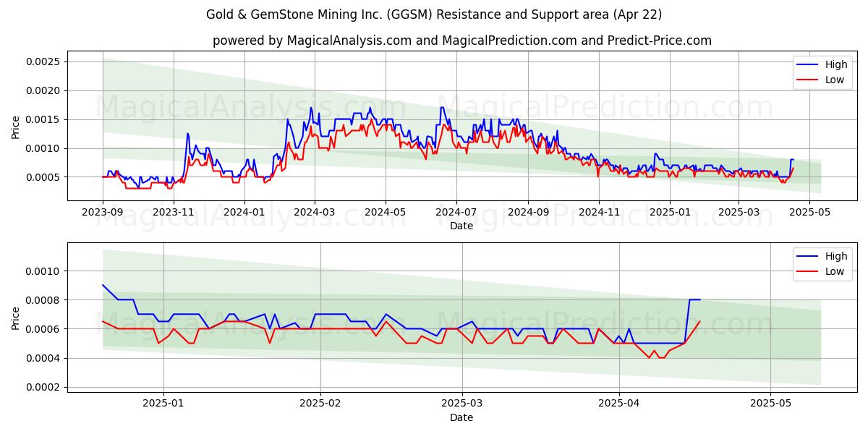The image size is (868, 434).
Task: Click the 'powered by MagicalAnalysis.com' subtitle
Action: tap(462, 41)
